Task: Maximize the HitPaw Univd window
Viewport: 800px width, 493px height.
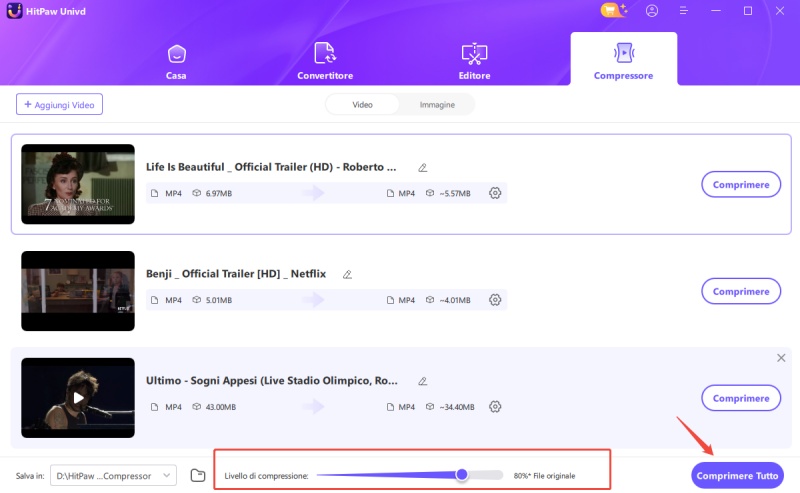Action: coord(748,11)
